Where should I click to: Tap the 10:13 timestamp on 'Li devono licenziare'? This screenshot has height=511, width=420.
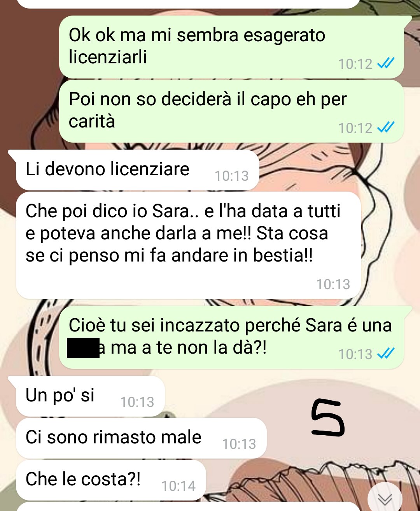coord(232,176)
